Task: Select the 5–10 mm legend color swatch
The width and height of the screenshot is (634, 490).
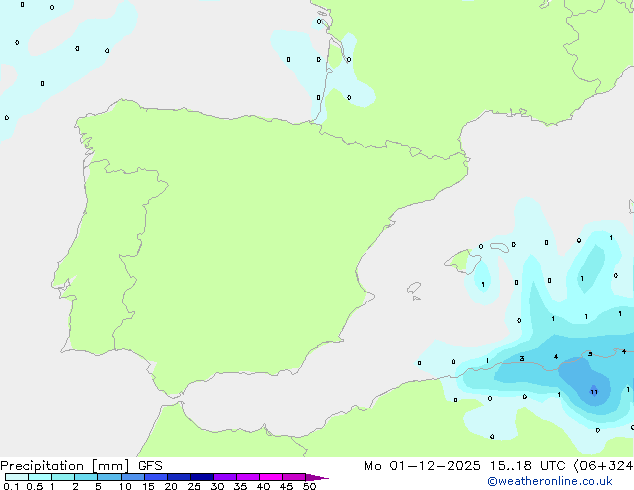Action: coord(109,477)
